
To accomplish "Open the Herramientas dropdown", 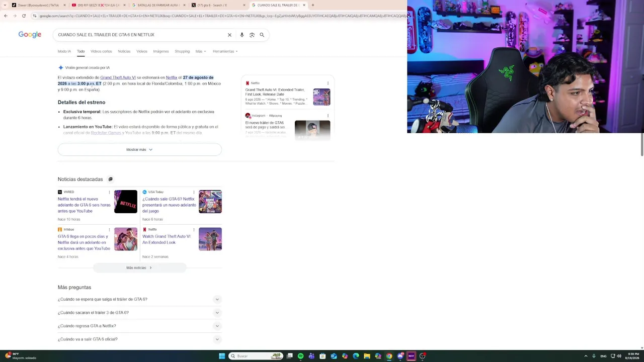I will coord(225,51).
